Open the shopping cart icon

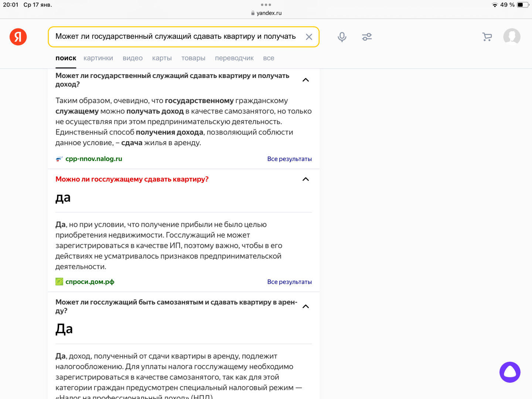(487, 37)
